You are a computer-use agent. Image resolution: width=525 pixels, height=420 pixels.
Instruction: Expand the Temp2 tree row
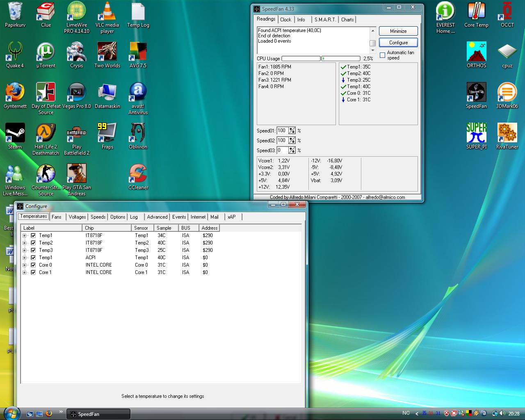pos(25,243)
